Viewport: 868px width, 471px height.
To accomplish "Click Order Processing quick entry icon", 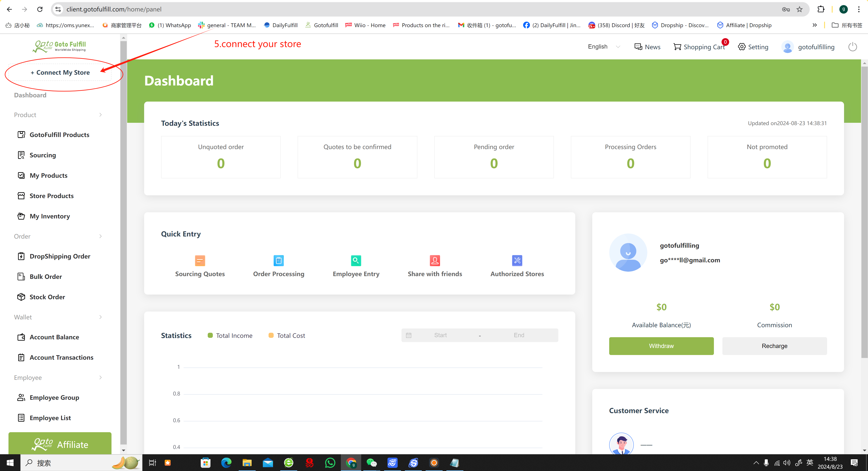I will tap(279, 261).
